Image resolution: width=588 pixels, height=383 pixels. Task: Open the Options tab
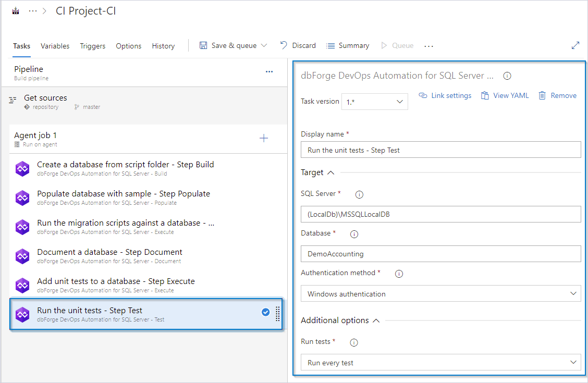click(x=128, y=46)
